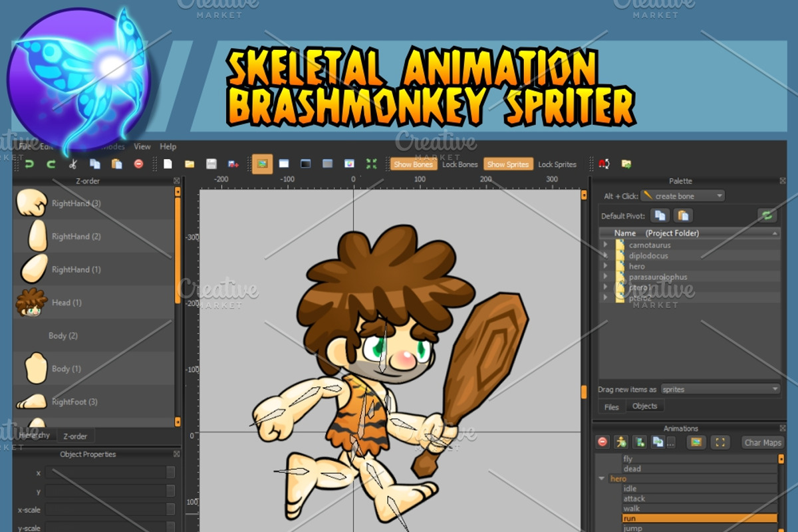Click the duplicate animation icon in Animations panel
798x532 pixels.
tap(658, 442)
